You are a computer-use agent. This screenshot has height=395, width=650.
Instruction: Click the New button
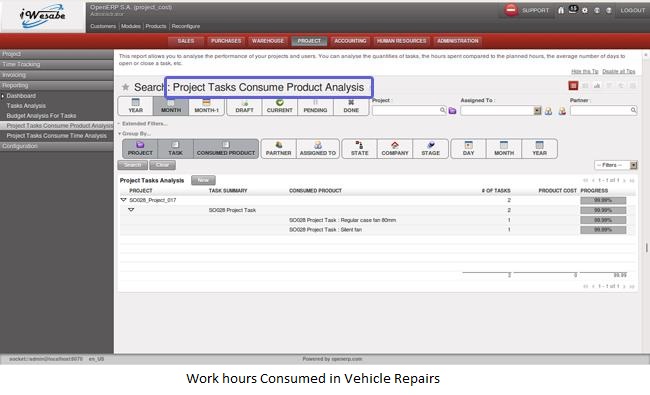(203, 180)
